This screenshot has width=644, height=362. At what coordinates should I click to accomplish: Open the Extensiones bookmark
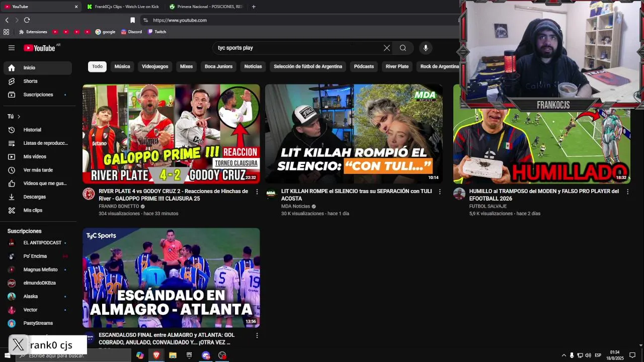[33, 32]
